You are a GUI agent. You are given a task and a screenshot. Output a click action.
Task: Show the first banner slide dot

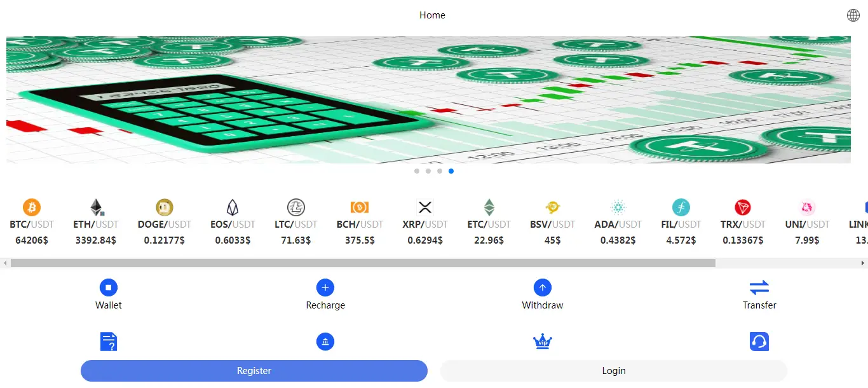click(417, 171)
